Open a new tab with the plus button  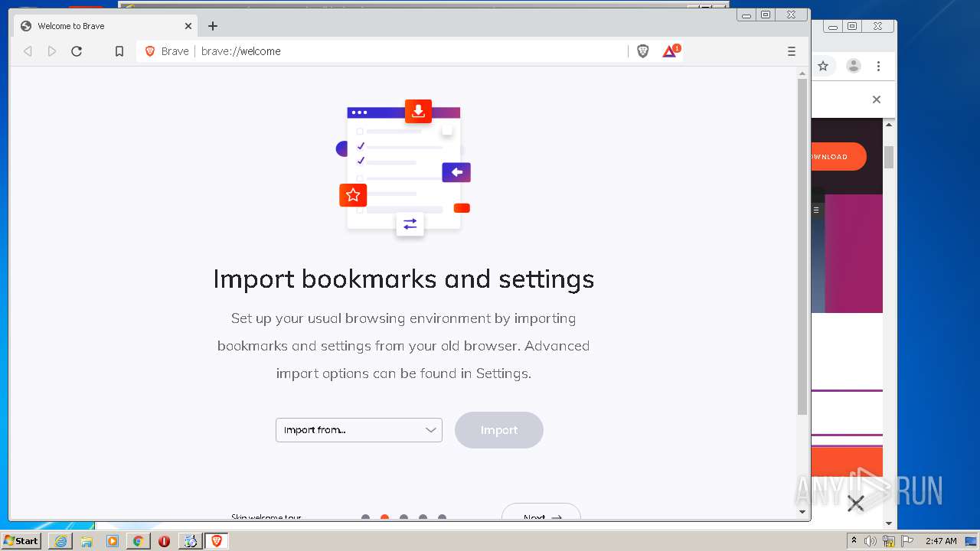point(213,26)
